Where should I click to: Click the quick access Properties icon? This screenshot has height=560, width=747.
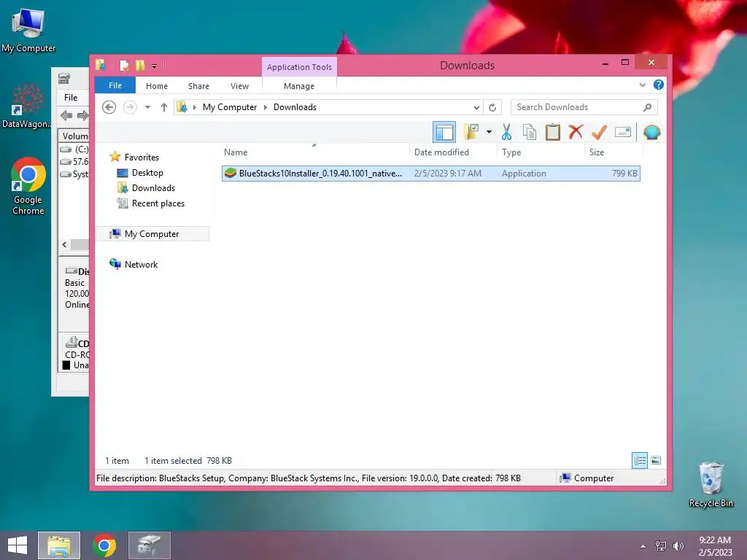click(124, 65)
